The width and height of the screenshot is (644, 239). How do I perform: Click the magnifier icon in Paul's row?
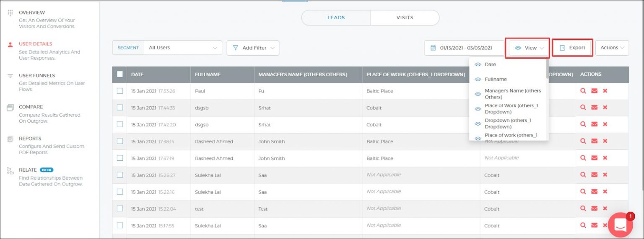(583, 90)
